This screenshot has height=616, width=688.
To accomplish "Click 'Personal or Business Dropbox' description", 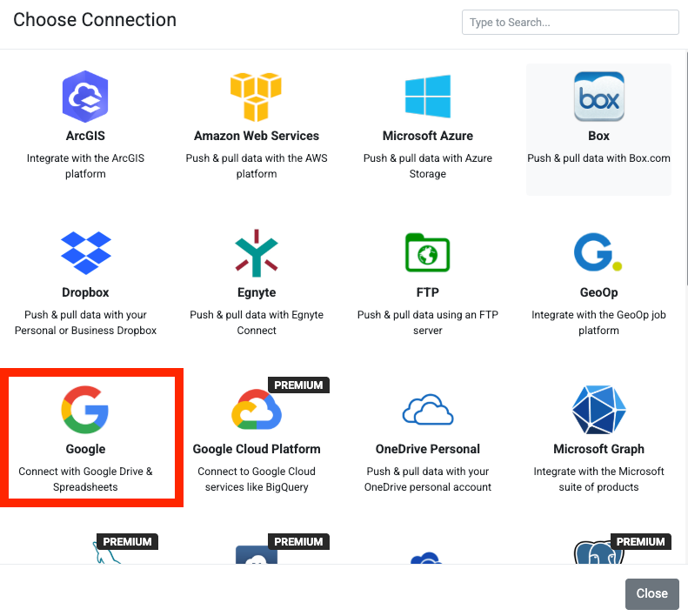I will coord(85,331).
